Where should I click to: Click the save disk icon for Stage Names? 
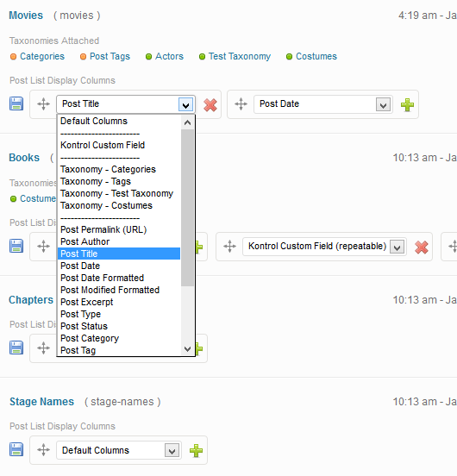[x=16, y=449]
